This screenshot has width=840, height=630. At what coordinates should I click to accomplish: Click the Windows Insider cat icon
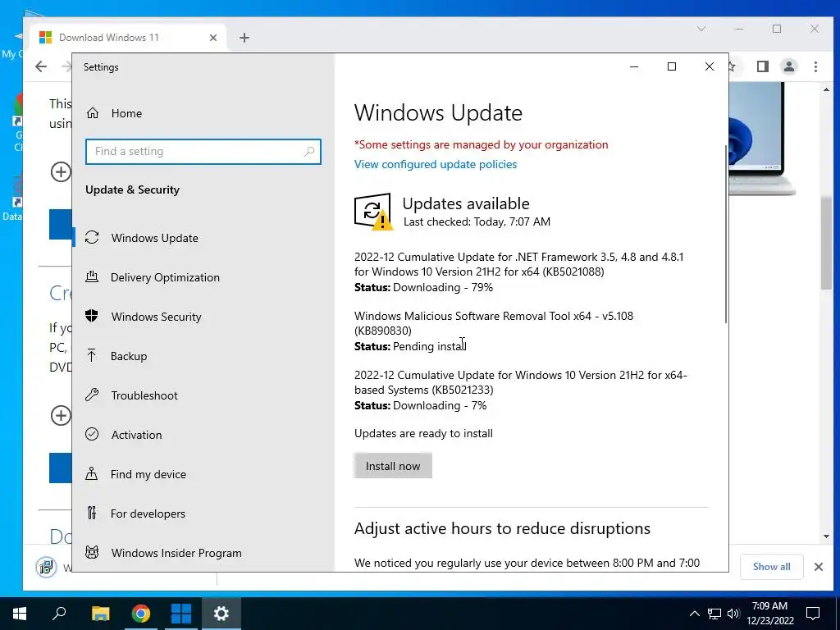(x=92, y=552)
